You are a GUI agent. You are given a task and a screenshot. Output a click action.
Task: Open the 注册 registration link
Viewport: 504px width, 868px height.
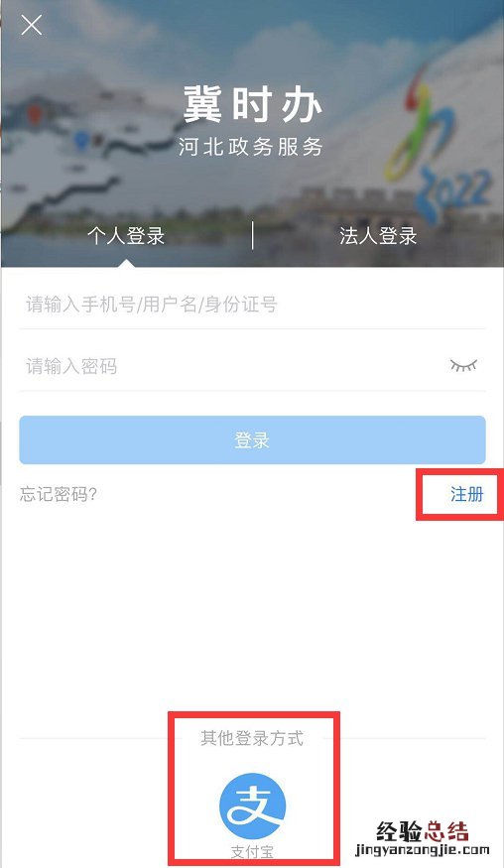click(x=467, y=494)
